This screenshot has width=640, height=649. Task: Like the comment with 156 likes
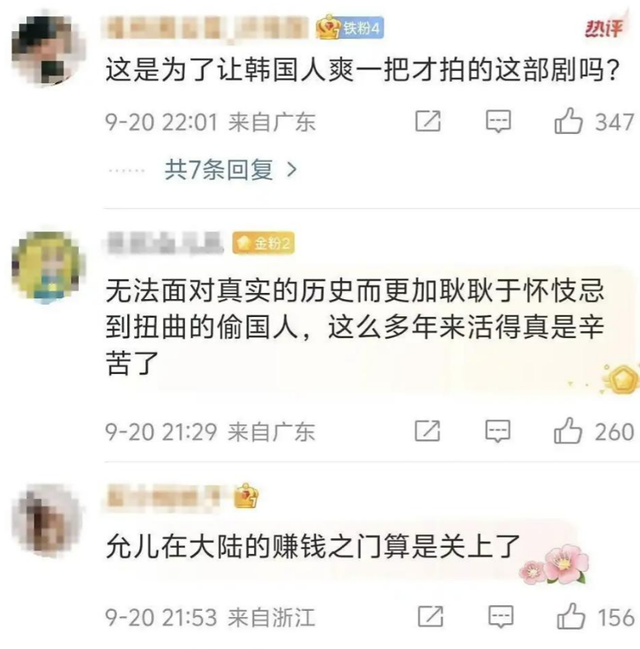point(571,616)
